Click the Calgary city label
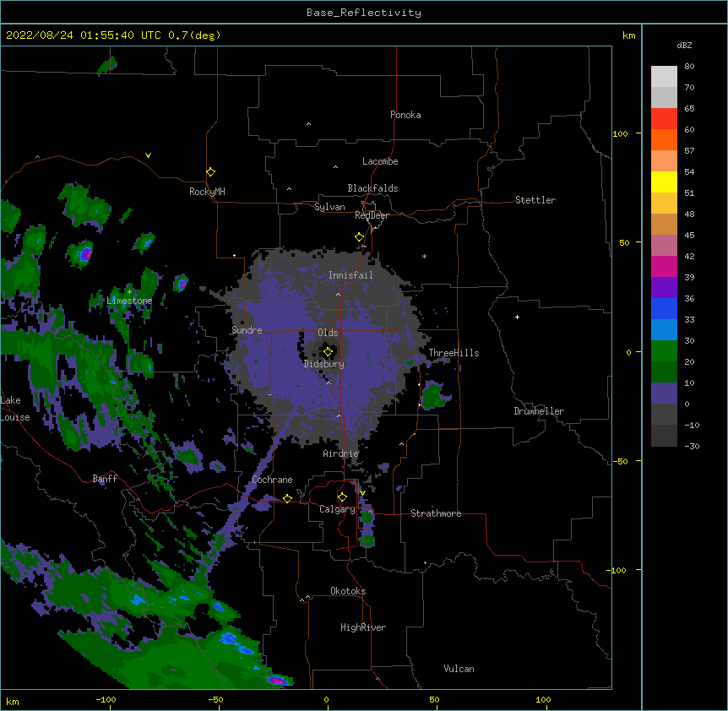The height and width of the screenshot is (711, 728). 337,509
